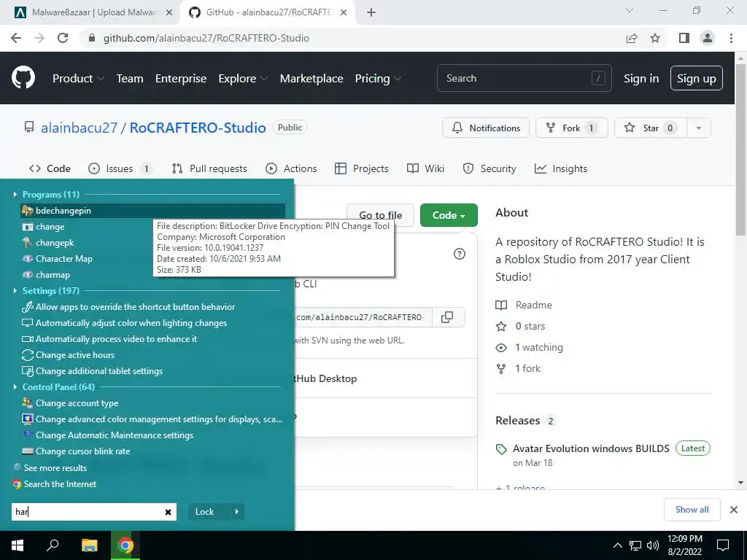Open the Pricing dropdown menu
The height and width of the screenshot is (560, 747).
[378, 78]
